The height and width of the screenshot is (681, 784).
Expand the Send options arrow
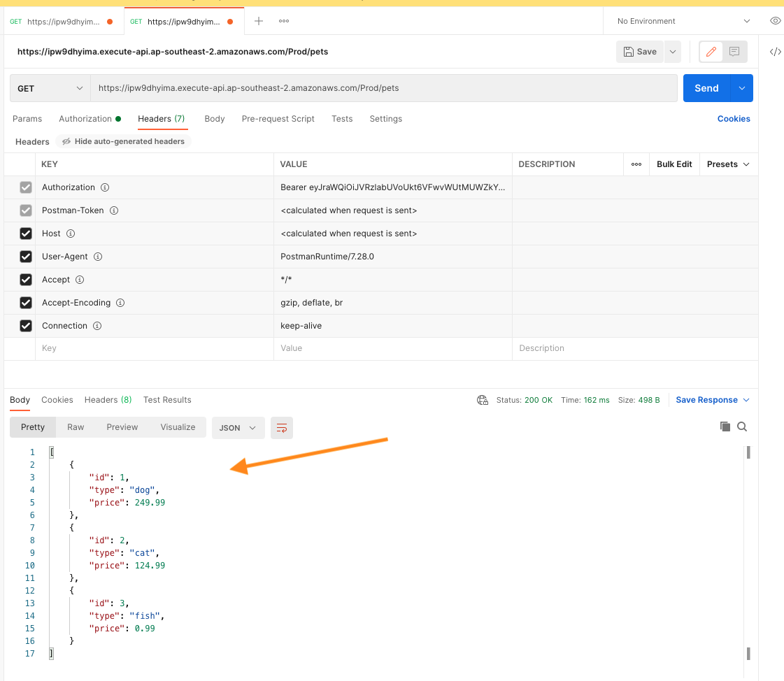742,88
